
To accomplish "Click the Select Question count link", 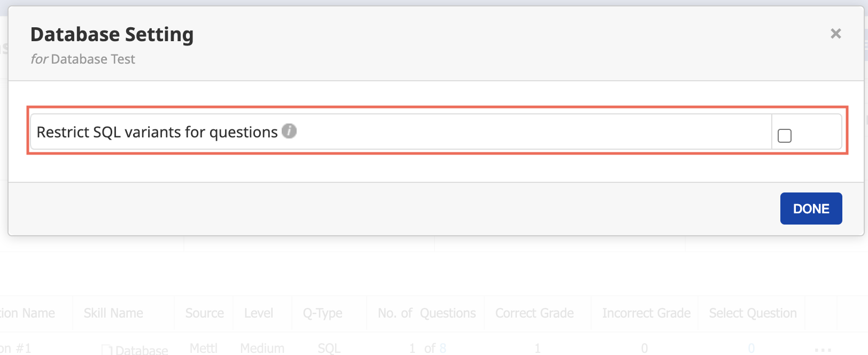I will (751, 349).
